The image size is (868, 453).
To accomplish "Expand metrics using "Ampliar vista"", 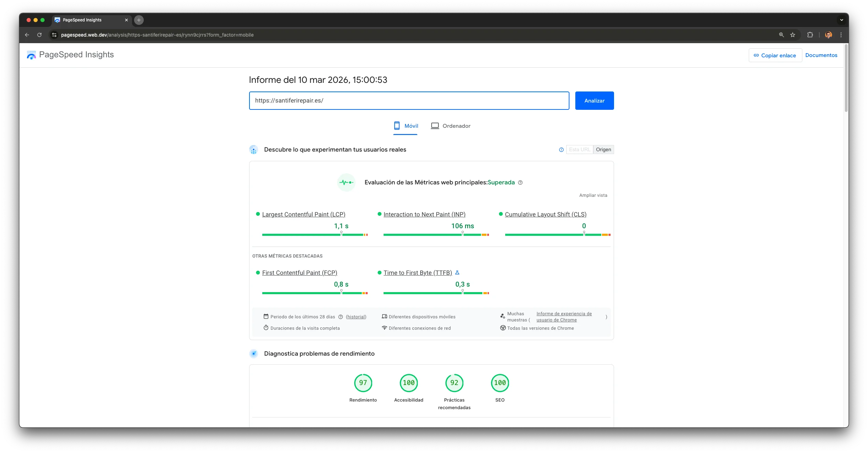I will 593,195.
